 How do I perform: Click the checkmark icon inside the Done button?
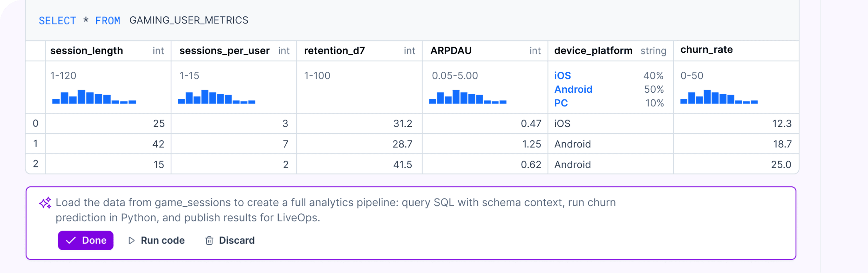(71, 240)
